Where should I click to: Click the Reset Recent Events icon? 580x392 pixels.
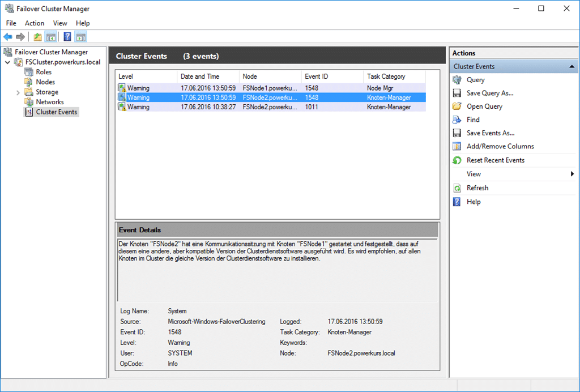point(457,160)
